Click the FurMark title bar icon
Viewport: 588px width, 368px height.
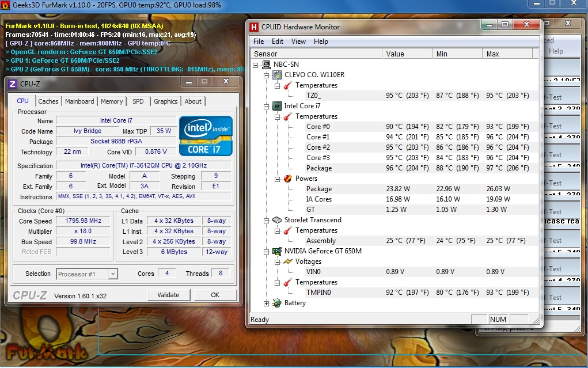click(5, 5)
